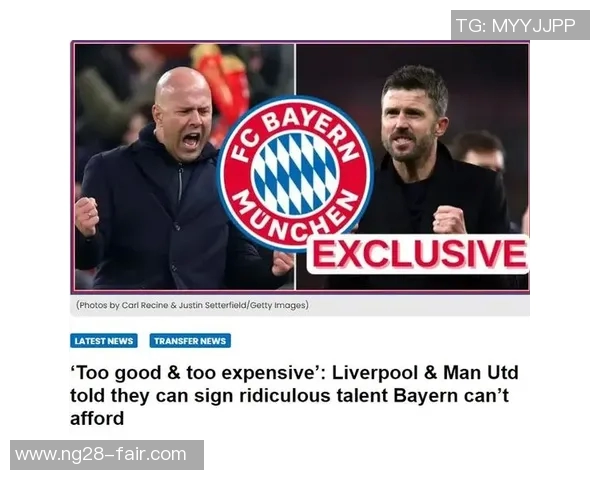Click the red EXCLUSIVE badge
Screen dimensions: 600x480
pos(419,254)
